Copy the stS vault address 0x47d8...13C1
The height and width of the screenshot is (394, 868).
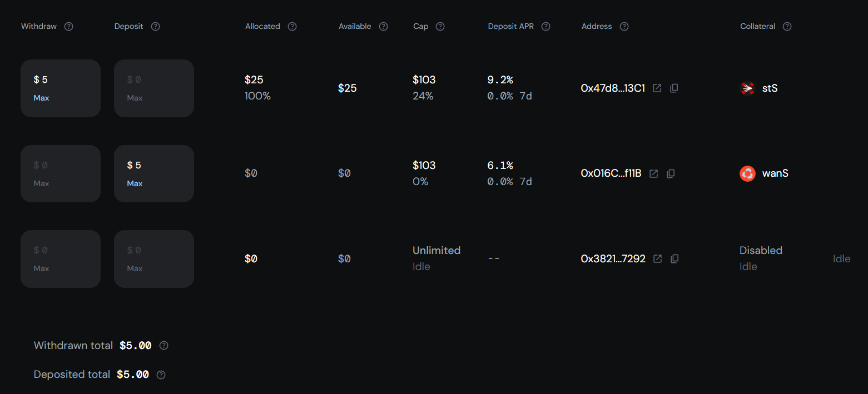click(x=673, y=88)
